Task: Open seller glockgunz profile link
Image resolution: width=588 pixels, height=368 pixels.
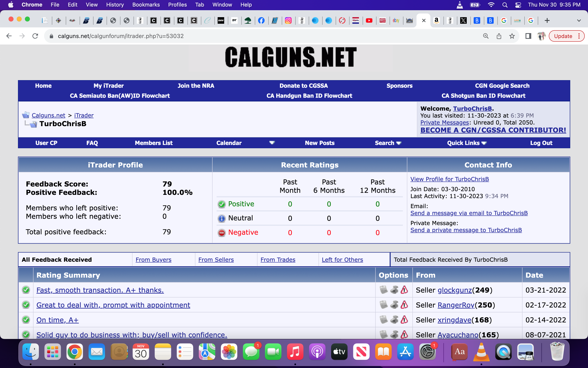Action: coord(455,290)
